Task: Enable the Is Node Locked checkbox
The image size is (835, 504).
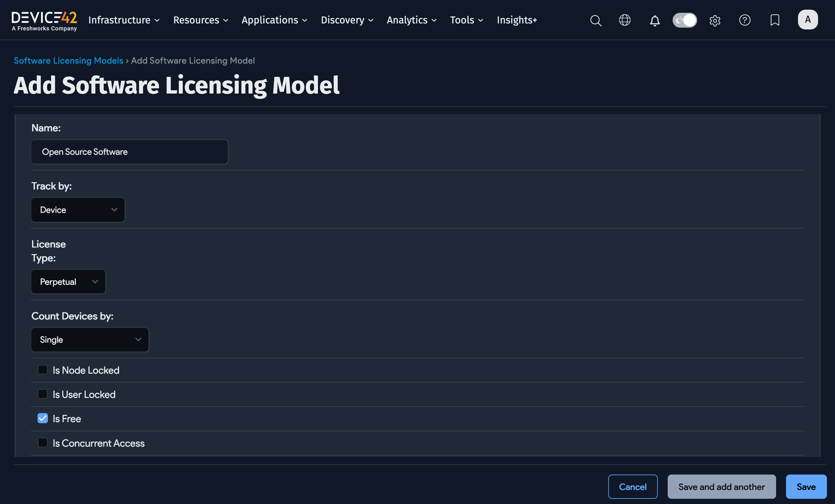Action: tap(43, 370)
